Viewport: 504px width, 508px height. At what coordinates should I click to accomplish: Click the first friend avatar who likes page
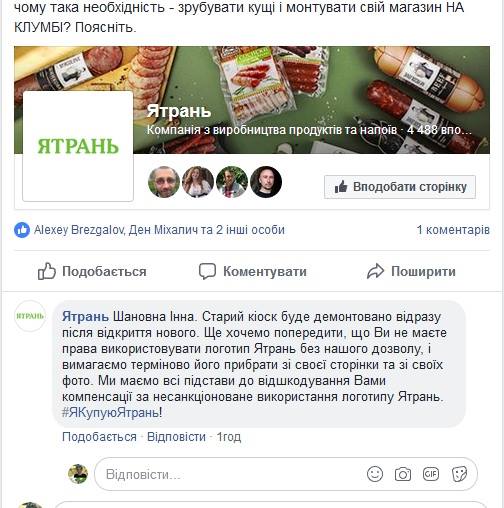tap(164, 182)
